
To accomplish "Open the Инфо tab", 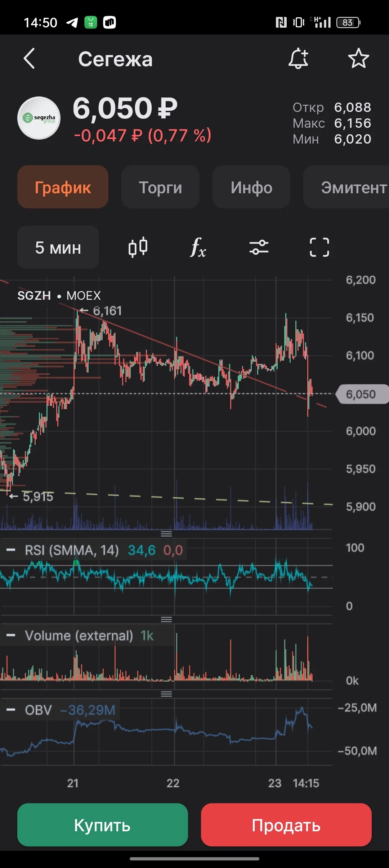I will click(251, 187).
